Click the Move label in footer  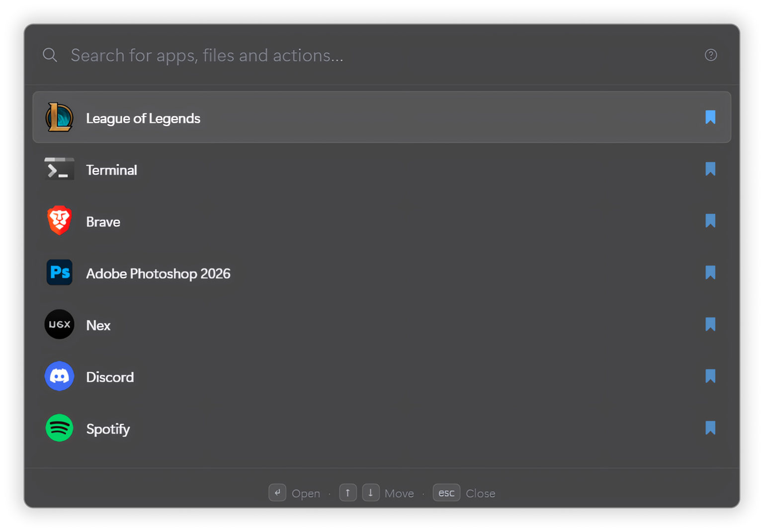pos(399,493)
